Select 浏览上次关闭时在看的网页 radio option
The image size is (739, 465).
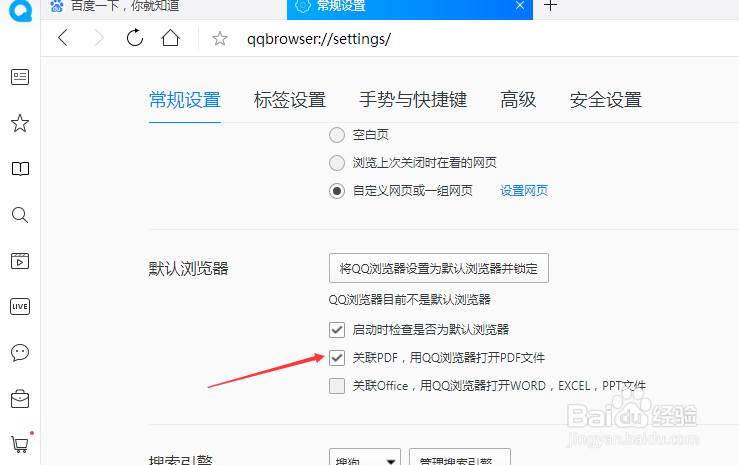tap(337, 163)
